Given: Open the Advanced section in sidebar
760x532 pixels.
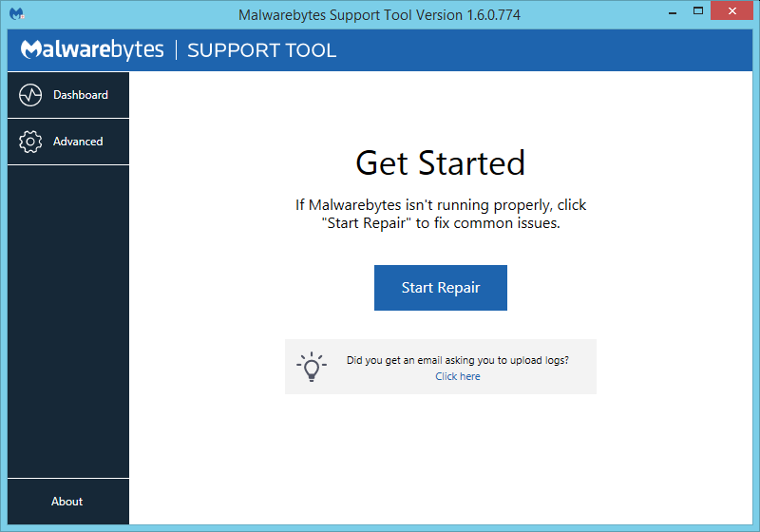Looking at the screenshot, I should click(x=68, y=142).
